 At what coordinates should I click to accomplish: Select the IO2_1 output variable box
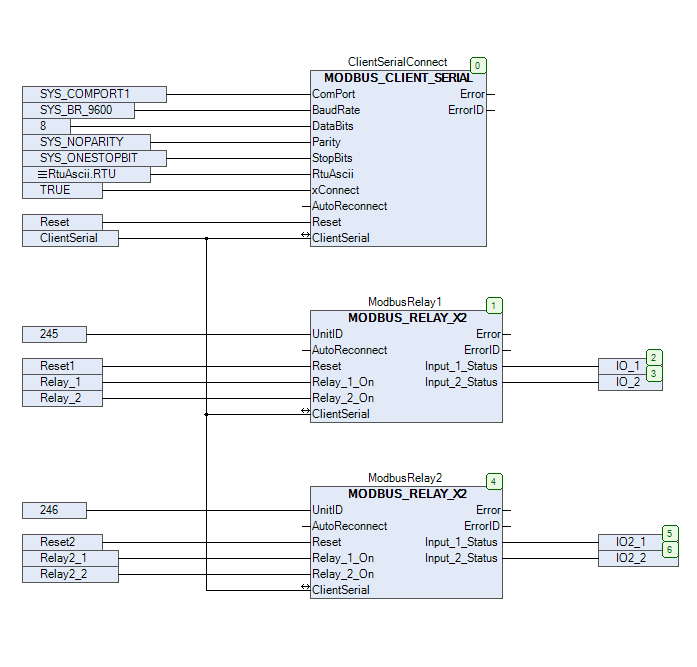tap(629, 542)
